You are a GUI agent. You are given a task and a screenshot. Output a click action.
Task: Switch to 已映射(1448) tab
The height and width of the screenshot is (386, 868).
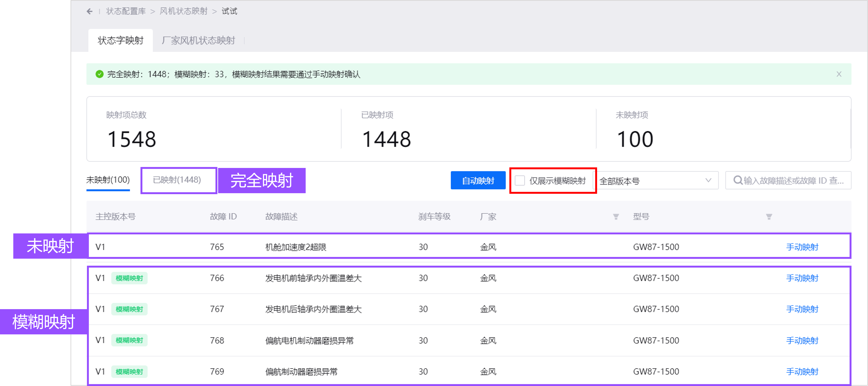tap(177, 180)
